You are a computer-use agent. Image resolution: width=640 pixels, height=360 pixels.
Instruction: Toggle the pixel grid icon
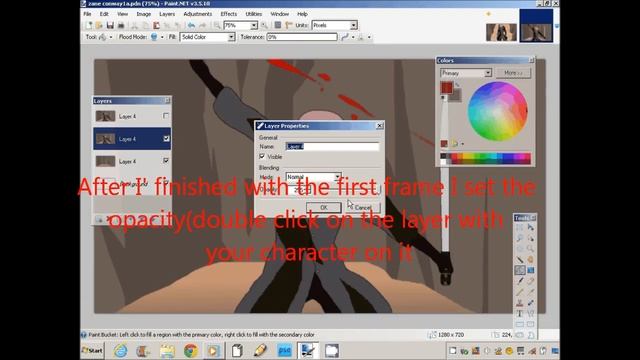278,25
